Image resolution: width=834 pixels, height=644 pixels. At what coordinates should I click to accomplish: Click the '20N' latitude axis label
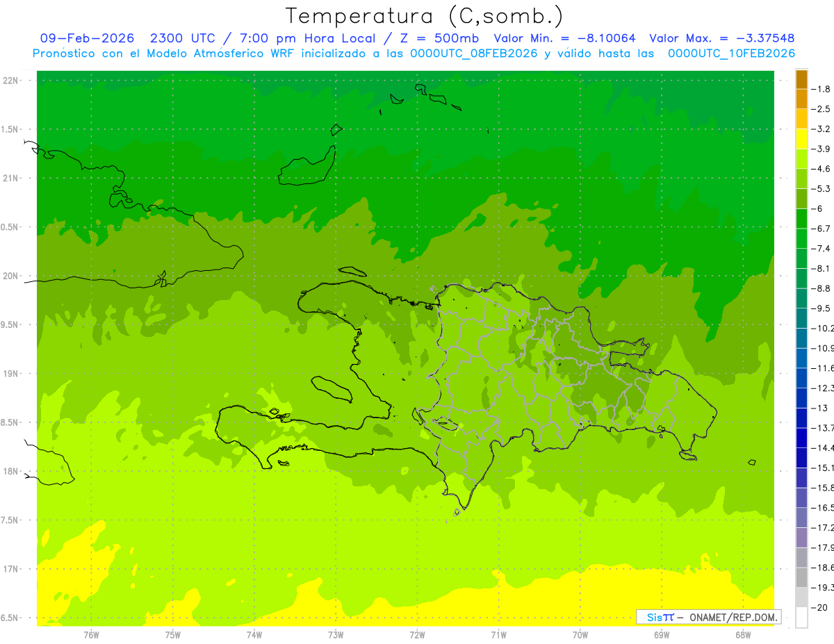coord(11,276)
